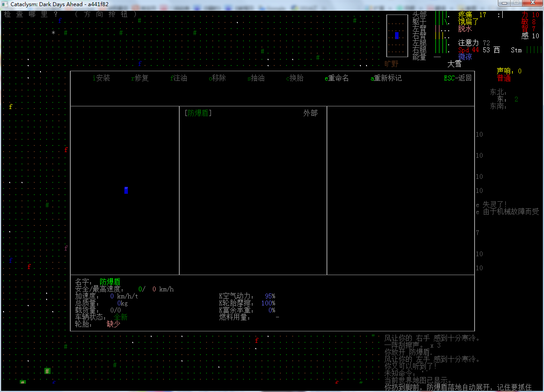Click the vehicle name 防爆盾 after 名字
The image size is (544, 392).
110,282
